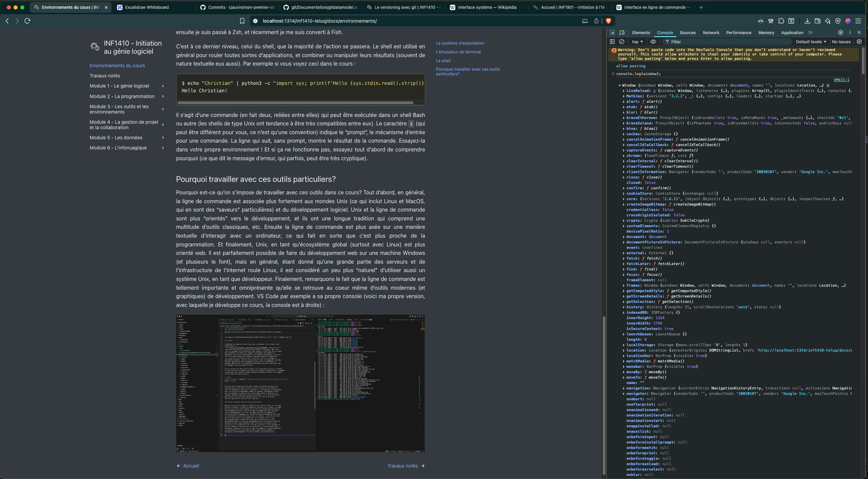Expand the Module 3 sidebar section
The width and height of the screenshot is (868, 479).
pos(163,109)
